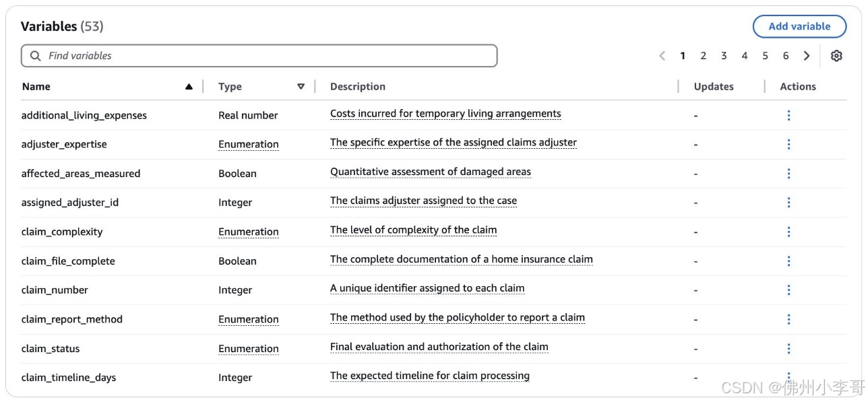Open actions menu for claim_complexity row
Image resolution: width=868 pixels, height=402 pixels.
788,232
